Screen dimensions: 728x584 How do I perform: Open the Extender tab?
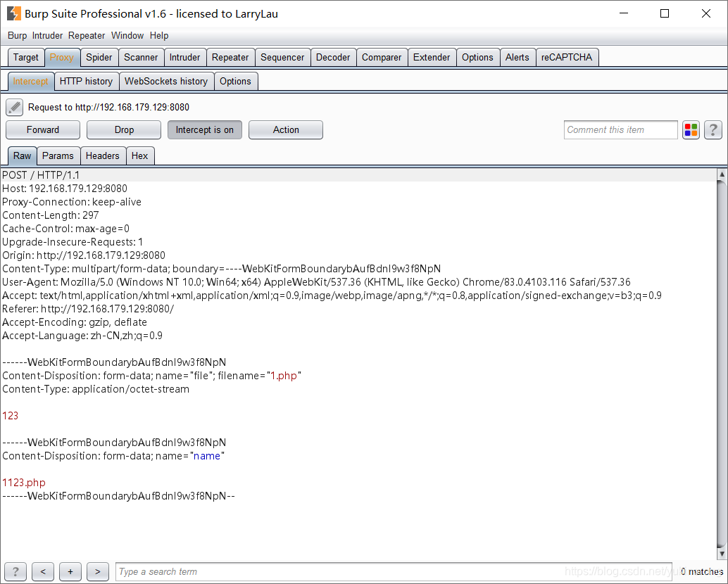pyautogui.click(x=432, y=58)
